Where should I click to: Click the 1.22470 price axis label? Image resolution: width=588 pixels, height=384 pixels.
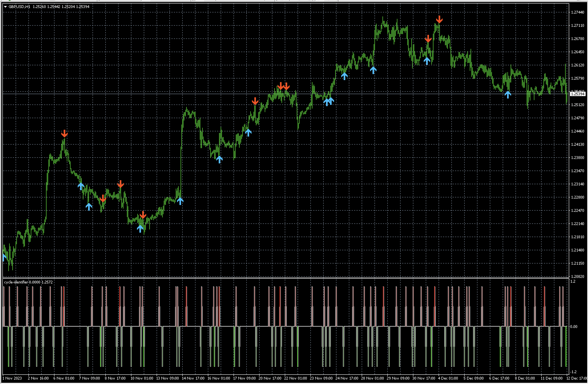pyautogui.click(x=578, y=210)
